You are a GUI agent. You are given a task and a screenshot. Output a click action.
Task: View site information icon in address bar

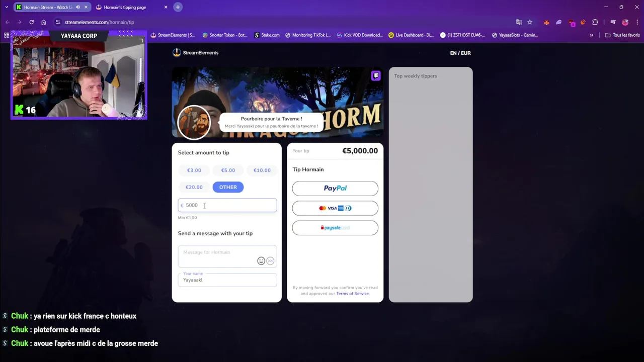(58, 22)
